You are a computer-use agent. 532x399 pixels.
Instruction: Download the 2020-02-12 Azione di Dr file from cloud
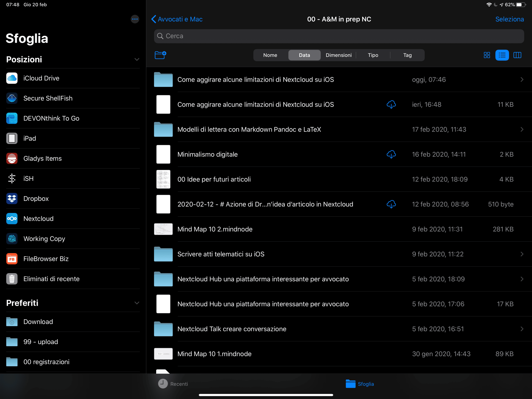click(391, 204)
